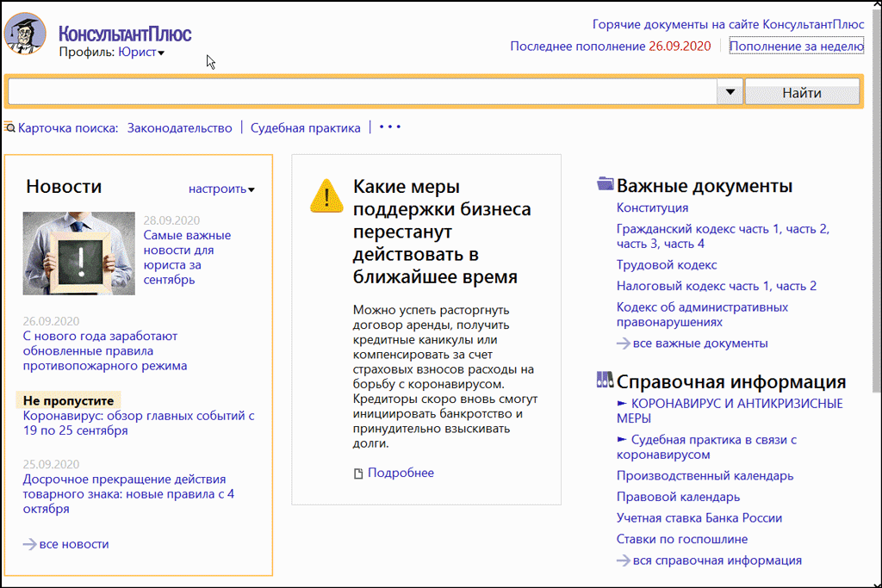Click the document icon next to Подробнее
This screenshot has width=882, height=588.
[x=357, y=473]
